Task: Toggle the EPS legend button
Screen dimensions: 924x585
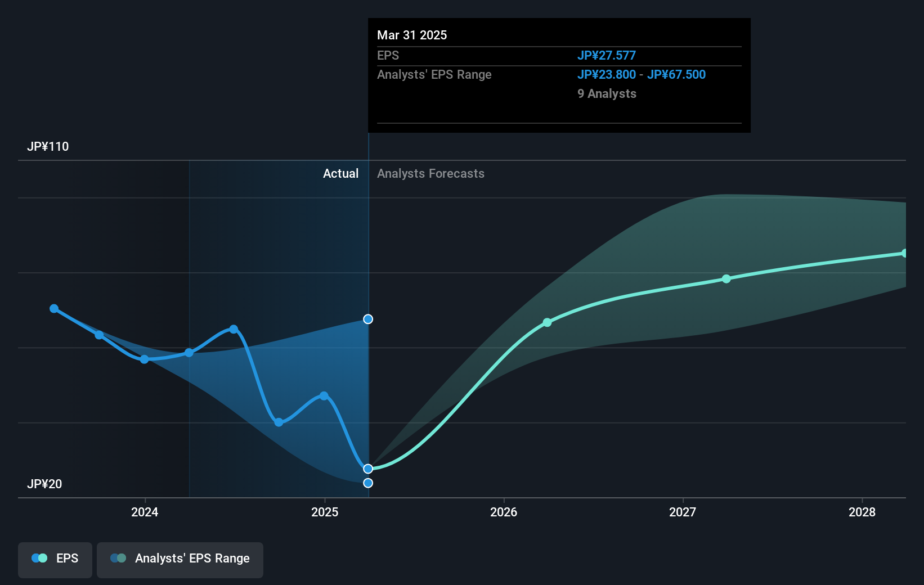Action: (55, 559)
